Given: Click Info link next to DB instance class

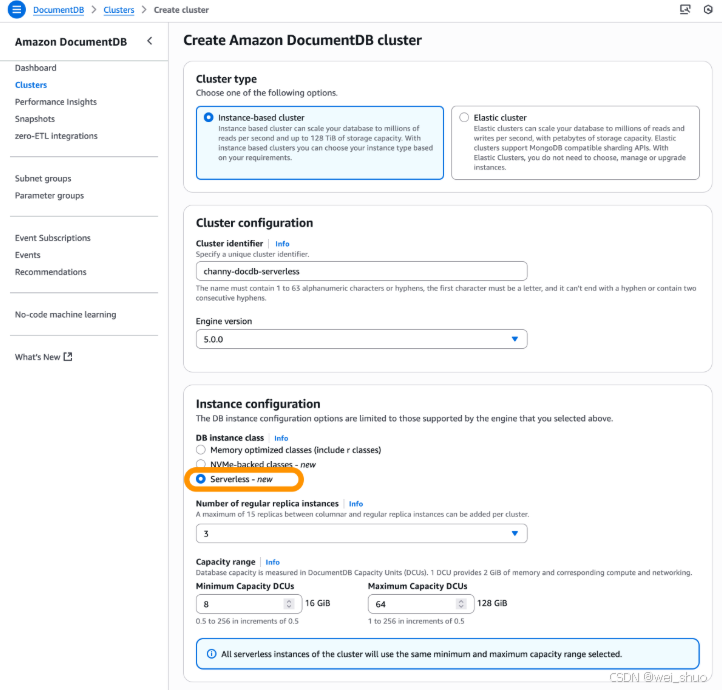Looking at the screenshot, I should (281, 438).
